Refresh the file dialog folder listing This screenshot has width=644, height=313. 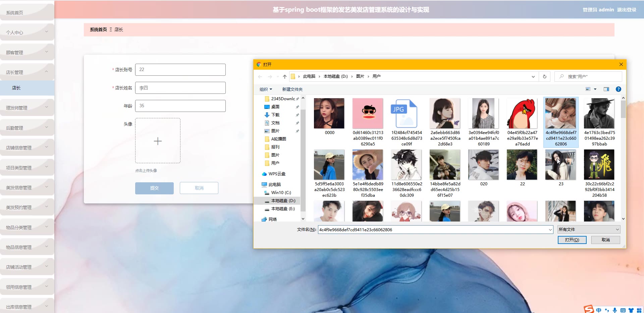544,77
